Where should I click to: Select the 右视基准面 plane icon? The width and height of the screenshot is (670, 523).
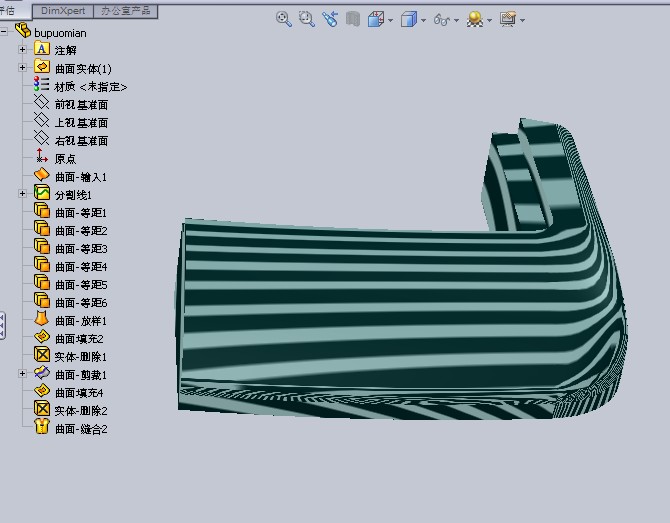(x=41, y=138)
